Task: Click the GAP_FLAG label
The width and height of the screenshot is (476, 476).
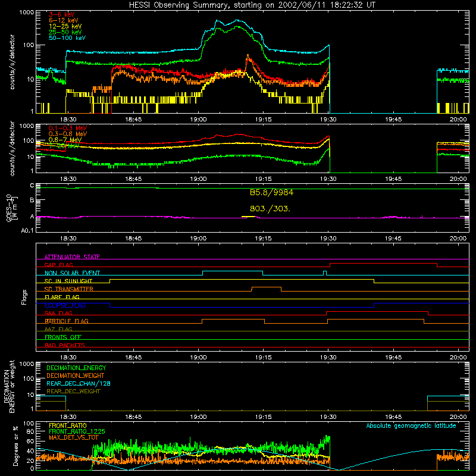Action: [x=58, y=265]
